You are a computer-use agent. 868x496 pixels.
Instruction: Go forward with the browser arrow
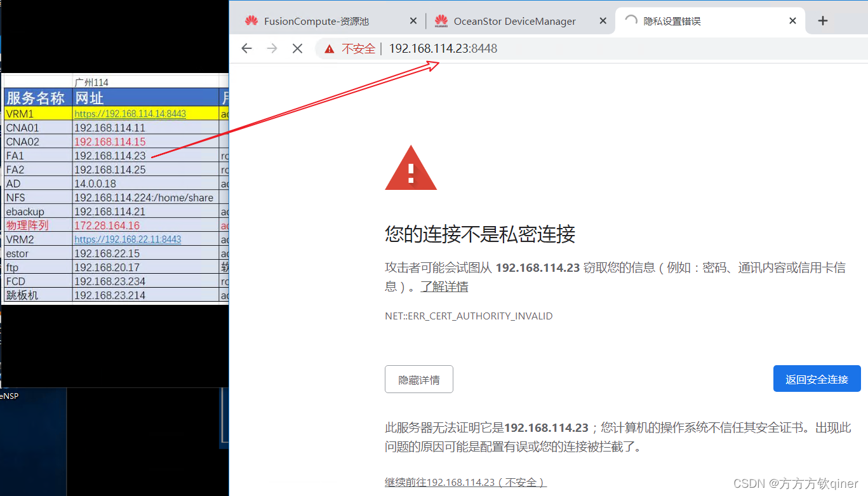[272, 48]
